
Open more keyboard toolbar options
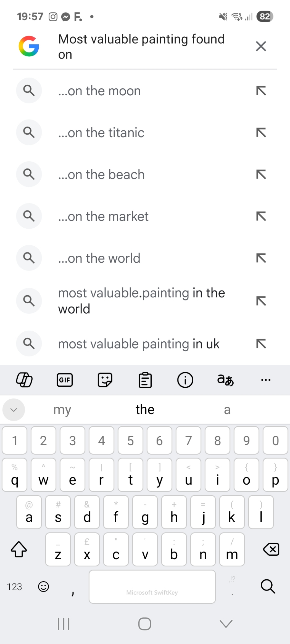[x=266, y=380]
